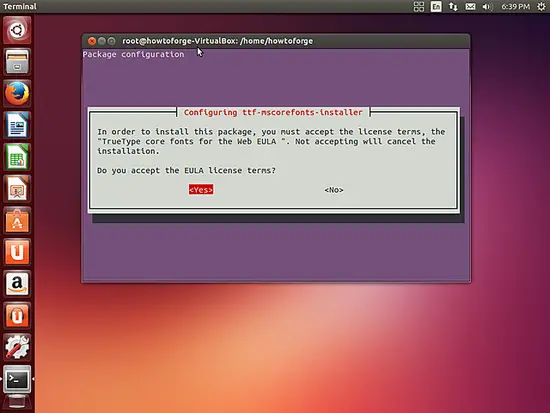Open the messaging mail indicator
The height and width of the screenshot is (413, 550).
(470, 7)
